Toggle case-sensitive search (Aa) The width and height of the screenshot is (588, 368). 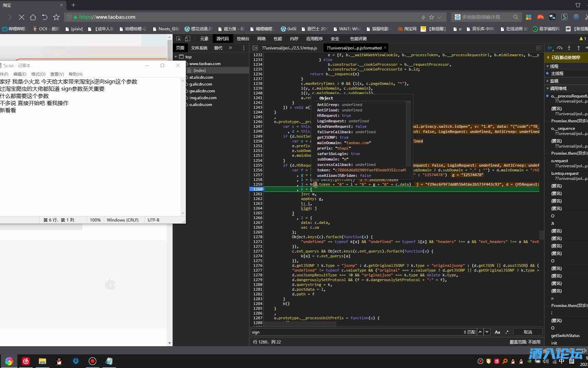pos(497,332)
